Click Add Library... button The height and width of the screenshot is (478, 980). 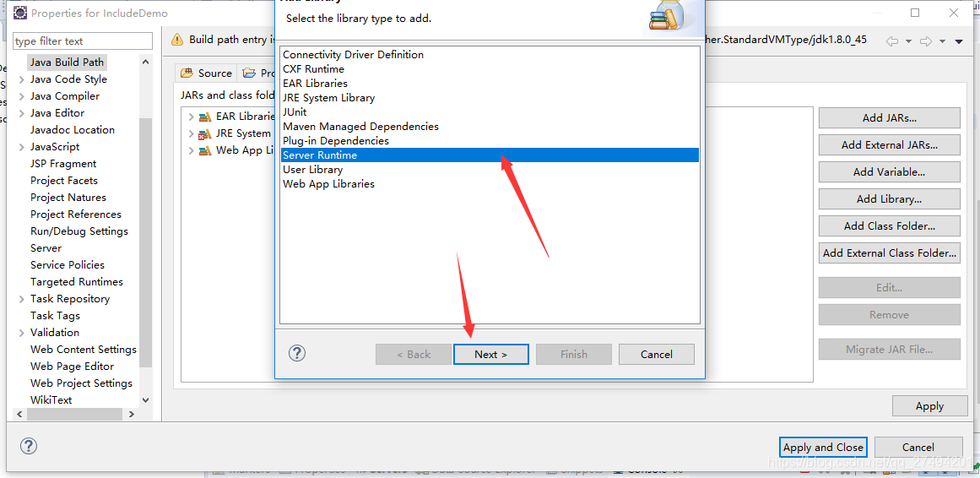click(889, 199)
